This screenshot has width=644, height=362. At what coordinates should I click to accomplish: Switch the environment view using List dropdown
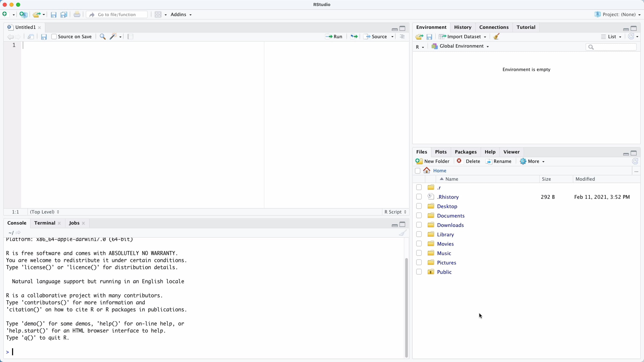[x=611, y=36]
